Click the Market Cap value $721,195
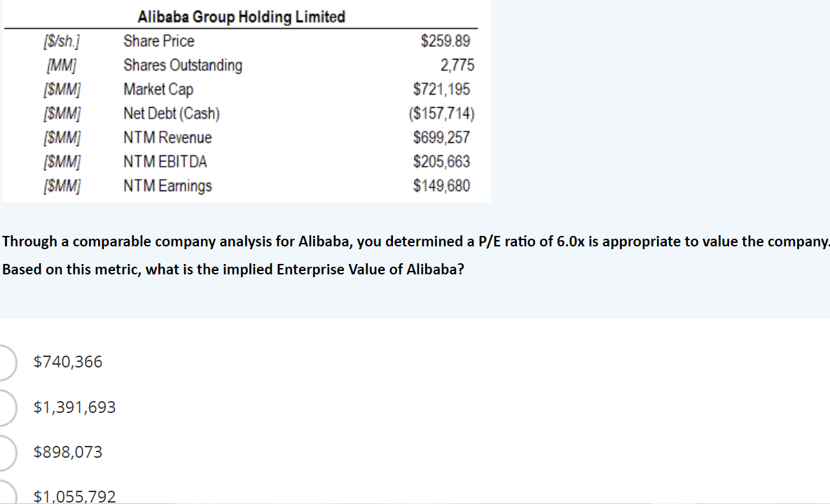 (x=441, y=89)
